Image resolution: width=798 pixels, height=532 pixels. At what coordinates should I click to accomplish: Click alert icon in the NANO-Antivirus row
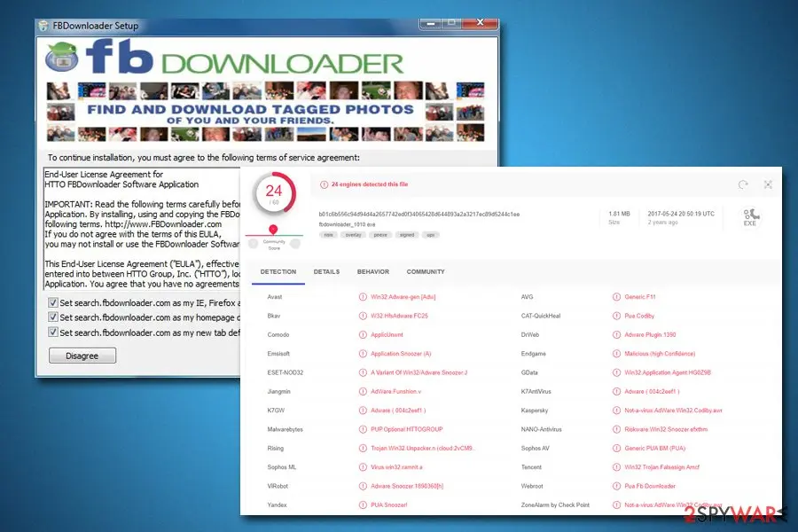pos(616,429)
